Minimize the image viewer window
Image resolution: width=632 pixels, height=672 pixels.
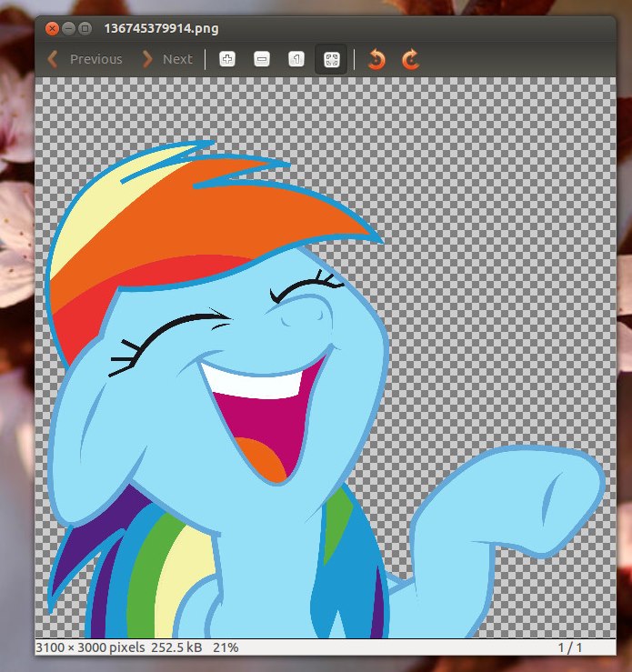pos(67,28)
